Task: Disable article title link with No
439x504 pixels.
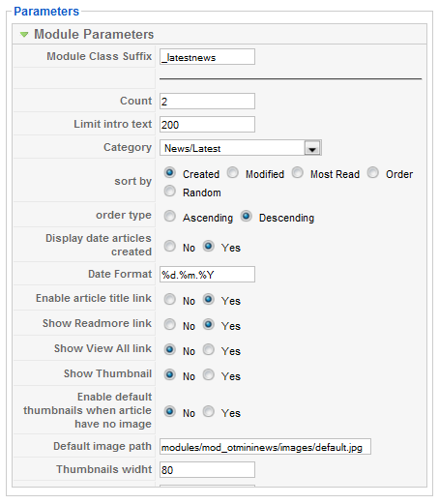Action: pos(169,299)
